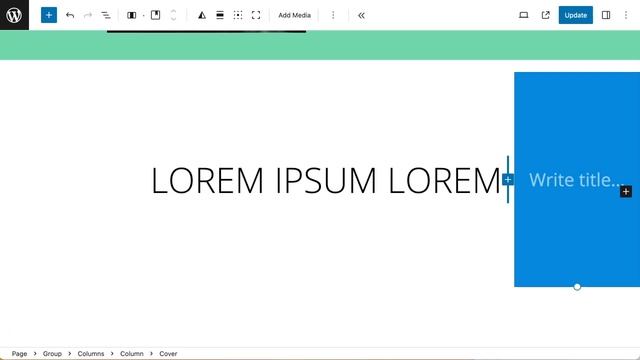Select the LOREM IPSUM LOREM heading
The width and height of the screenshot is (640, 360).
pos(326,180)
